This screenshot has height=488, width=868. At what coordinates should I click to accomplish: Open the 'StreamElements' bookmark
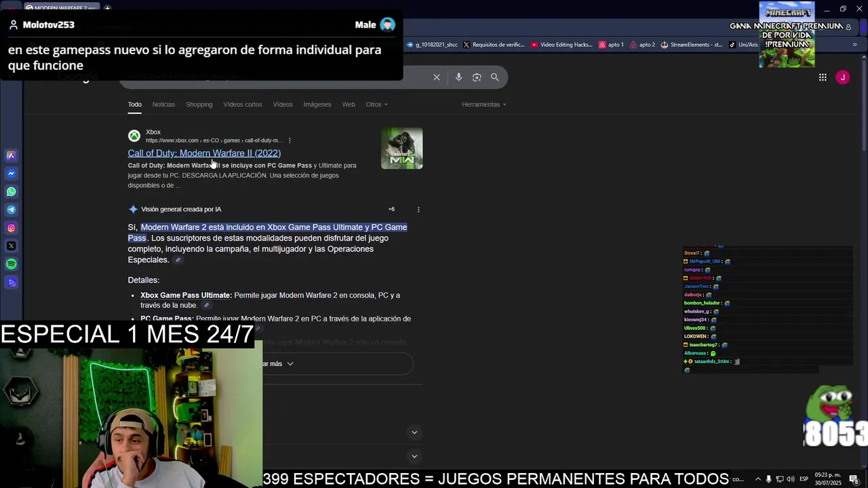[692, 45]
